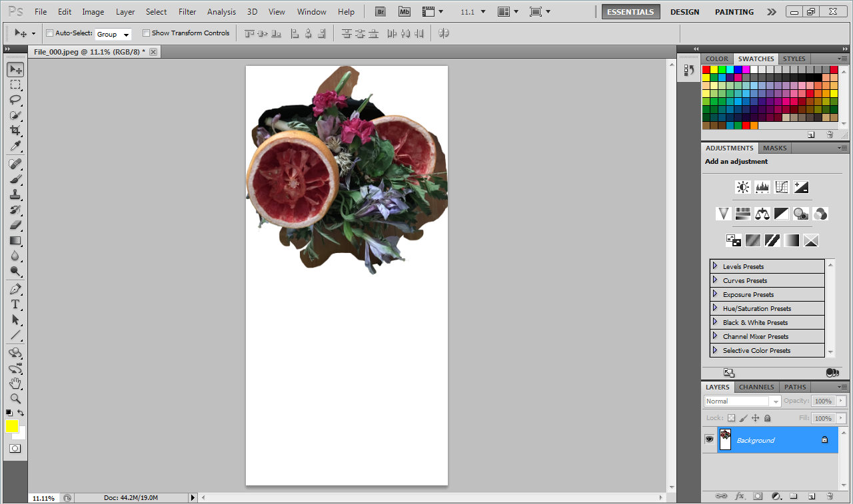Select the Essentials workspace button

tap(630, 12)
